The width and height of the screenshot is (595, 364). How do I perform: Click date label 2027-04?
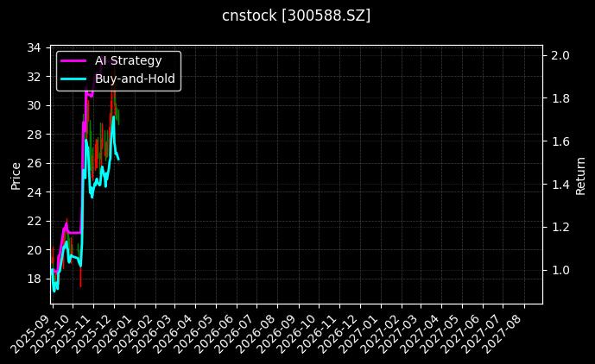(x=420, y=334)
